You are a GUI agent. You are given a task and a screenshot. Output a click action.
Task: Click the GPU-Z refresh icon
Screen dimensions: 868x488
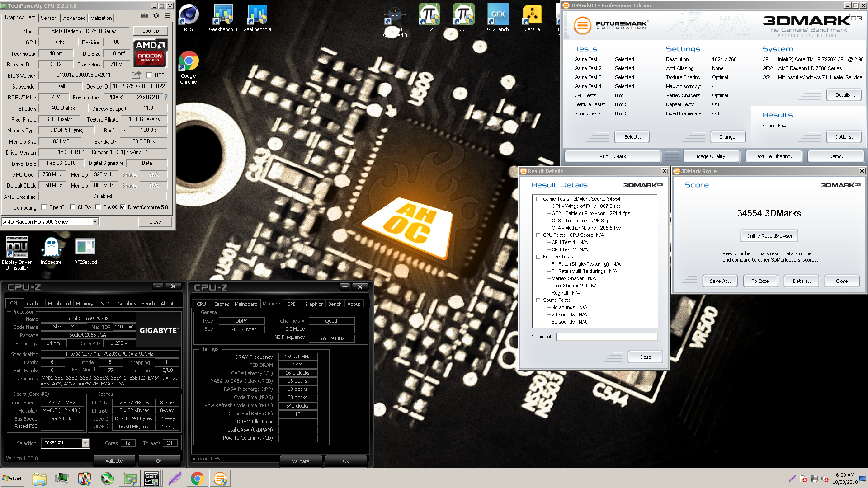pos(156,15)
